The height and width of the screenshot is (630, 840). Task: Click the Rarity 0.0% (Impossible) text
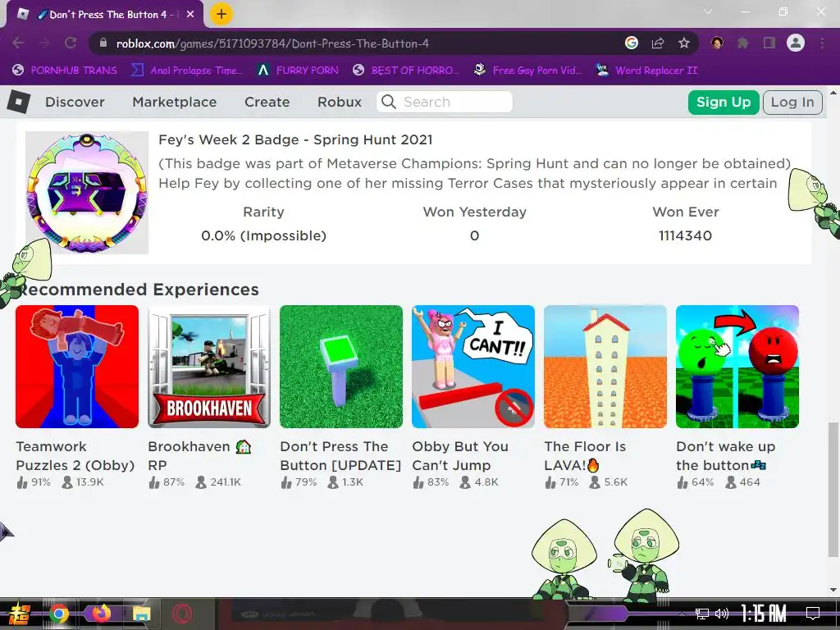click(x=263, y=235)
